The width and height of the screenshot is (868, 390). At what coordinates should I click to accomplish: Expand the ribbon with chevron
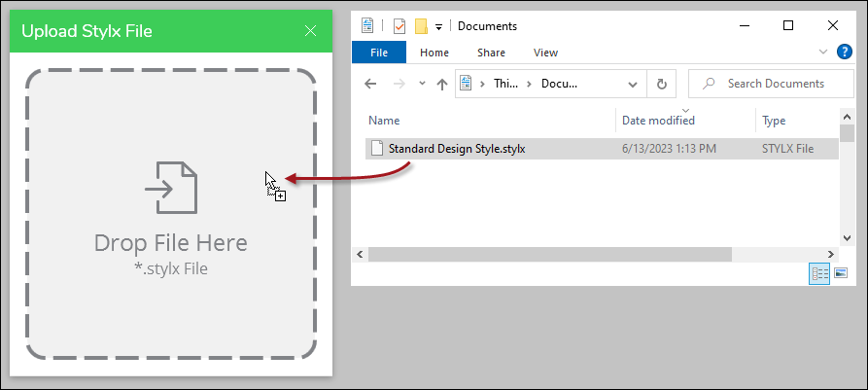click(822, 53)
